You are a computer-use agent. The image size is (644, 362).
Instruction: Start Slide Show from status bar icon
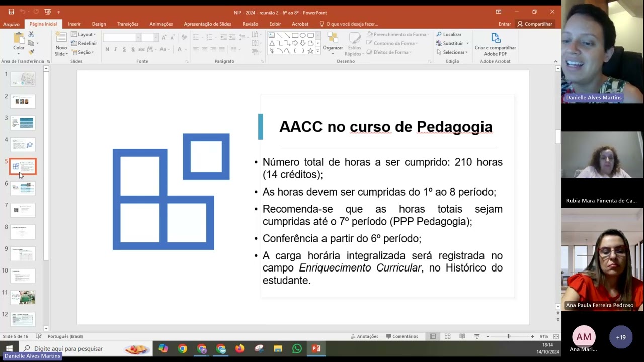pyautogui.click(x=477, y=336)
